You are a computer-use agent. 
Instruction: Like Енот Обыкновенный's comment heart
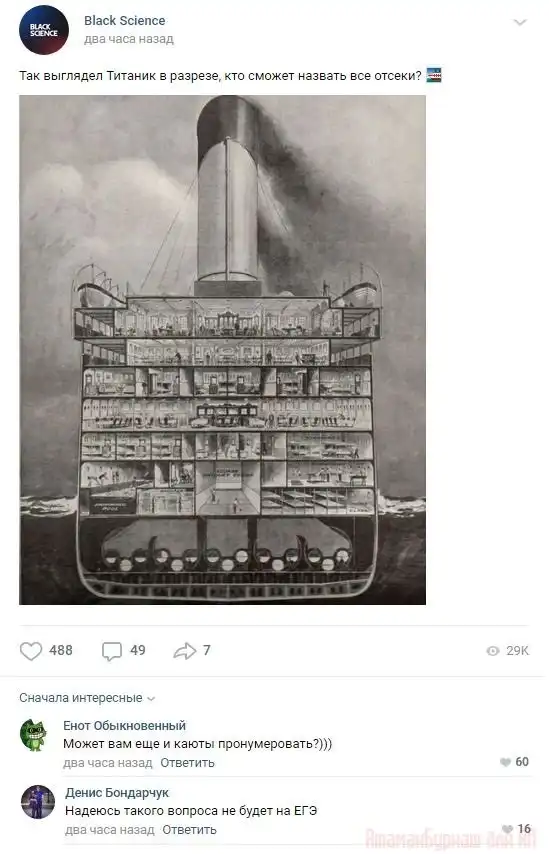pos(505,762)
